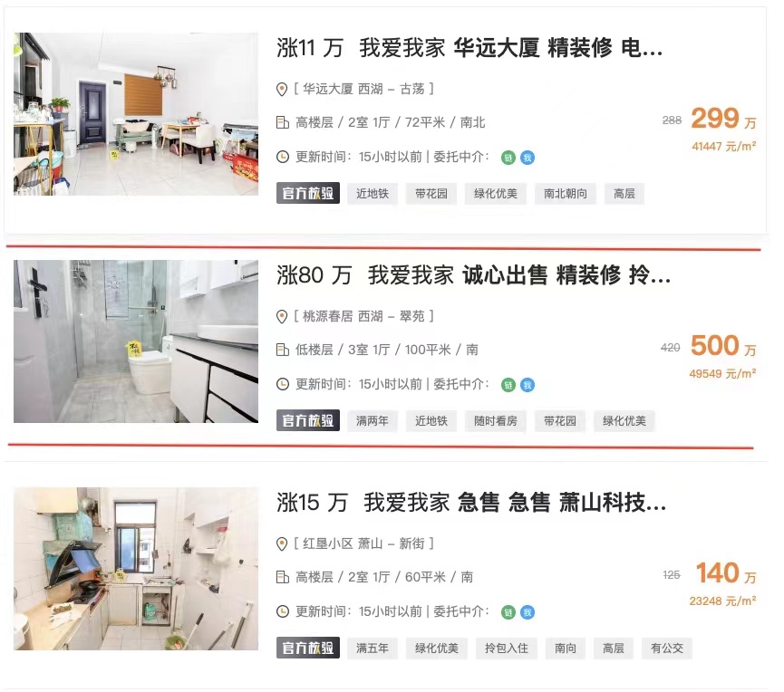Select the 近地铁 tag of 华远大厦 listing

pyautogui.click(x=373, y=193)
